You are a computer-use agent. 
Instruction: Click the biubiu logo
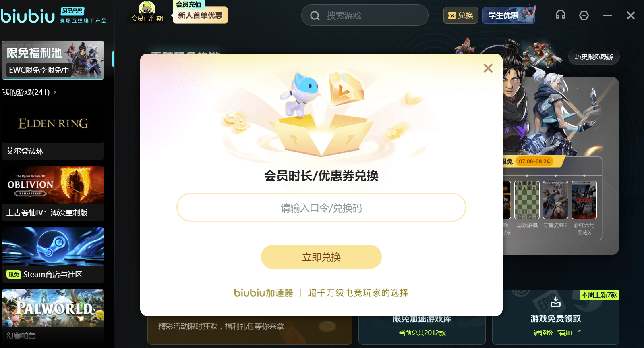click(27, 16)
